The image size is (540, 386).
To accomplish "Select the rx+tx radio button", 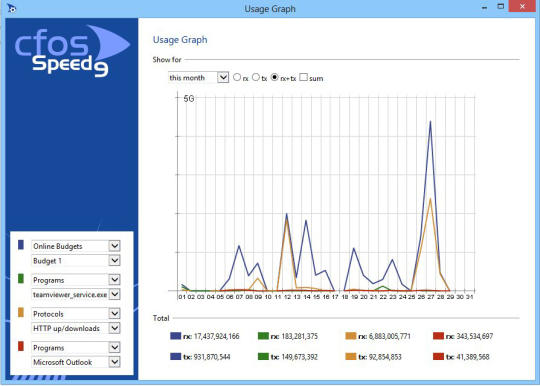I will 274,77.
